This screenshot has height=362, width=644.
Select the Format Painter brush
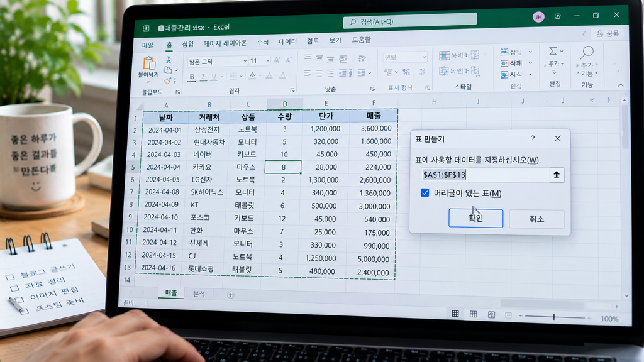[x=168, y=80]
